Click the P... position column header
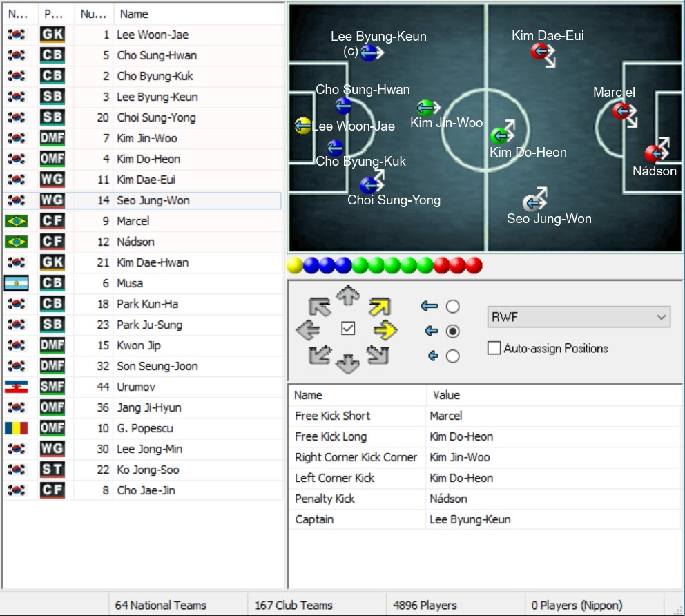Viewport: 685px width, 616px height. (x=56, y=14)
